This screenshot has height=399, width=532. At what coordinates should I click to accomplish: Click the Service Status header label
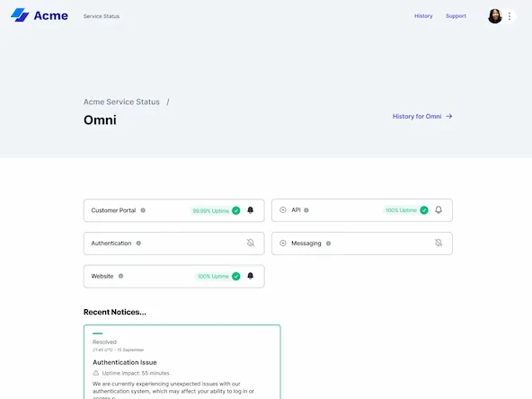[102, 16]
